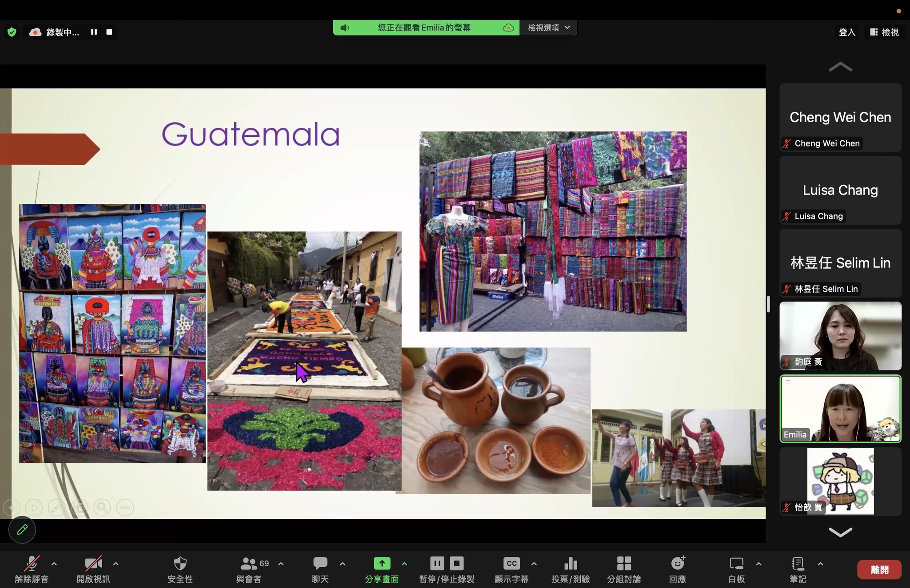910x588 pixels.
Task: Expand audio options arrow next to 解除靜音
Action: pyautogui.click(x=54, y=564)
